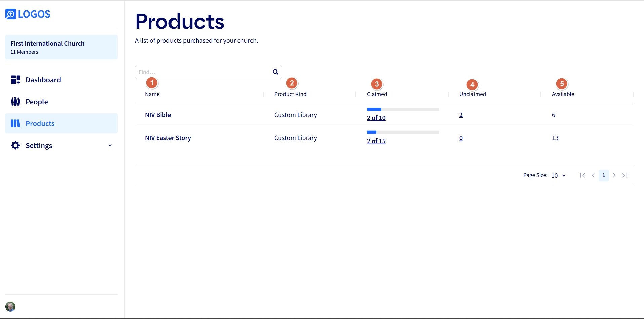Click the '11 Members' text

point(24,52)
